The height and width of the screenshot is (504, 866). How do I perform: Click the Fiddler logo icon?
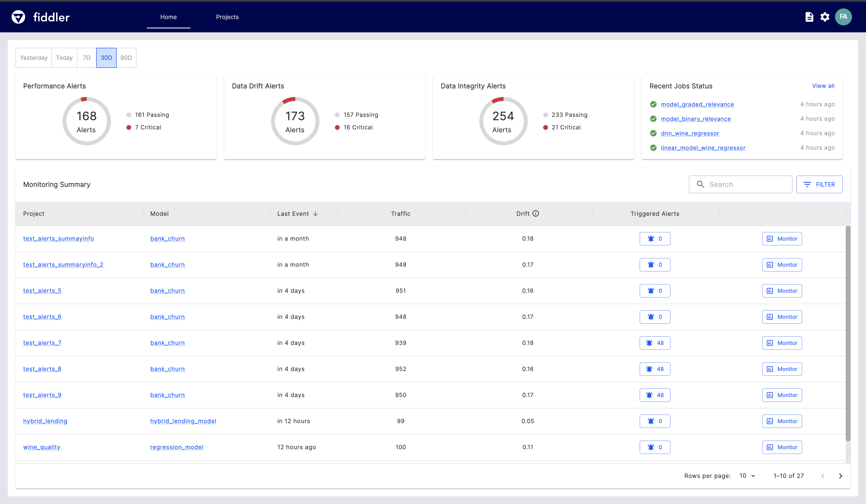pos(18,17)
